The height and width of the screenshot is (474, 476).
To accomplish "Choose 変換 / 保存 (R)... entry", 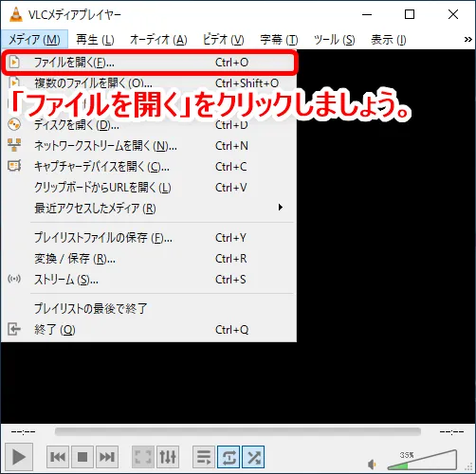I will pos(149,259).
